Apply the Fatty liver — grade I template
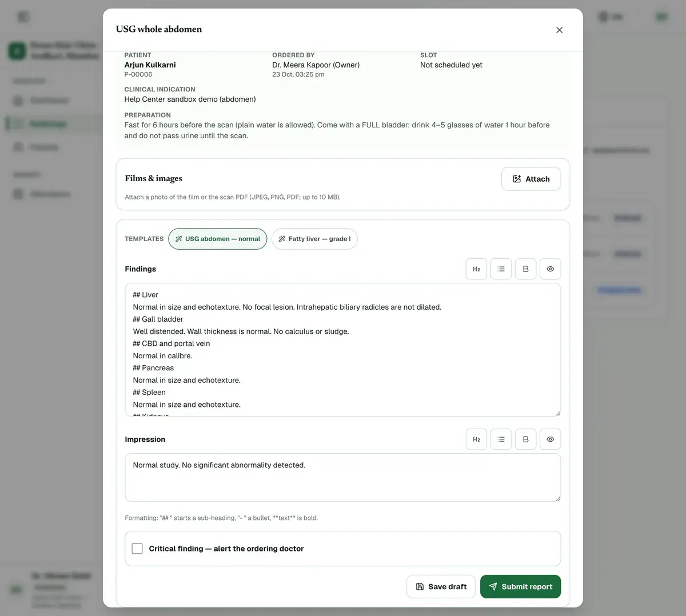This screenshot has width=686, height=616. pos(314,239)
